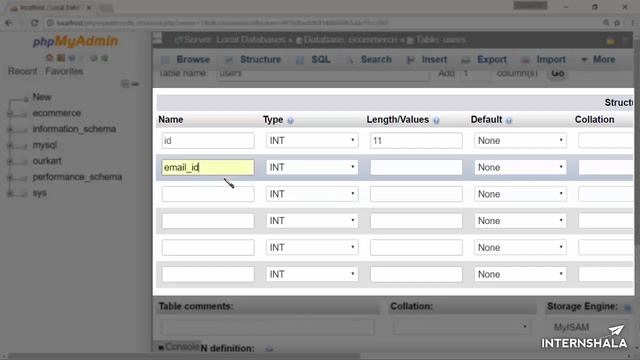The image size is (640, 360).
Task: Open the SQL tab
Action: (x=313, y=60)
